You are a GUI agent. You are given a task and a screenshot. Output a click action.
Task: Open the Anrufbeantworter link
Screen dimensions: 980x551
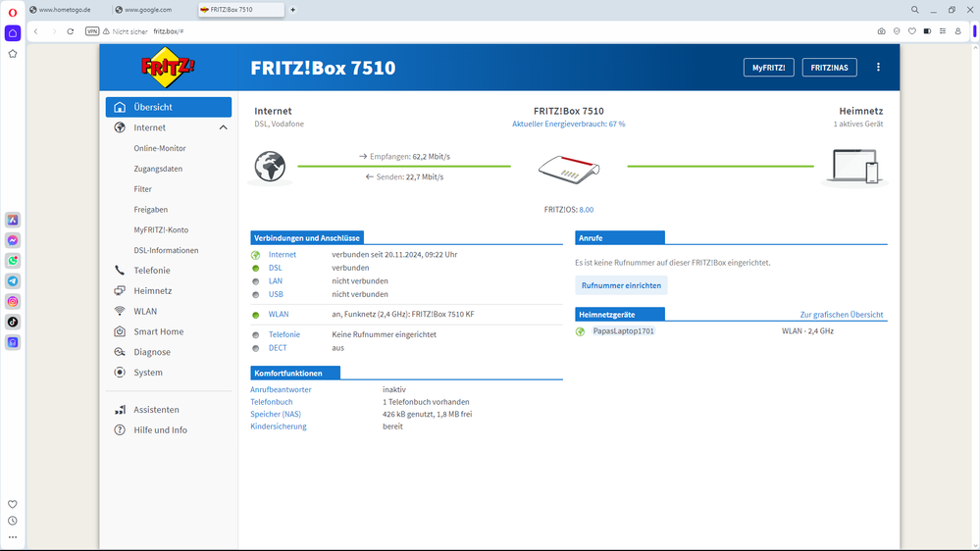(x=281, y=389)
